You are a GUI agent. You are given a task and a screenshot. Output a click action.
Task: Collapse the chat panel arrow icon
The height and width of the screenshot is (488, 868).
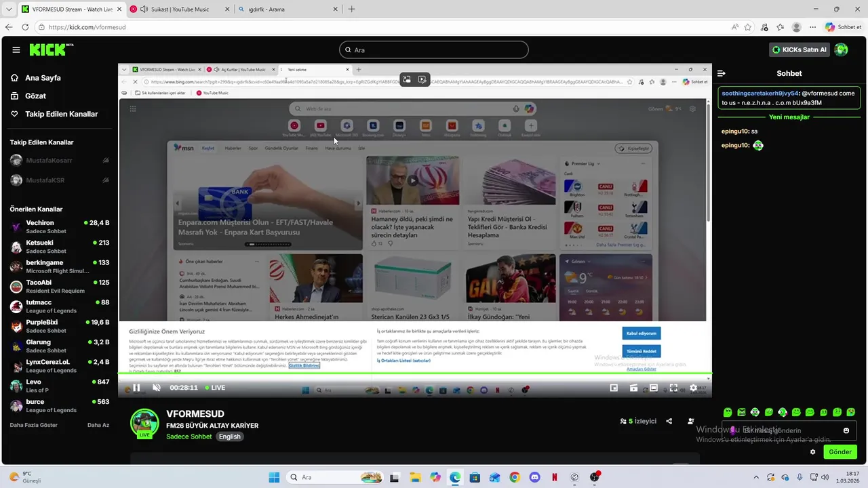[x=722, y=73]
